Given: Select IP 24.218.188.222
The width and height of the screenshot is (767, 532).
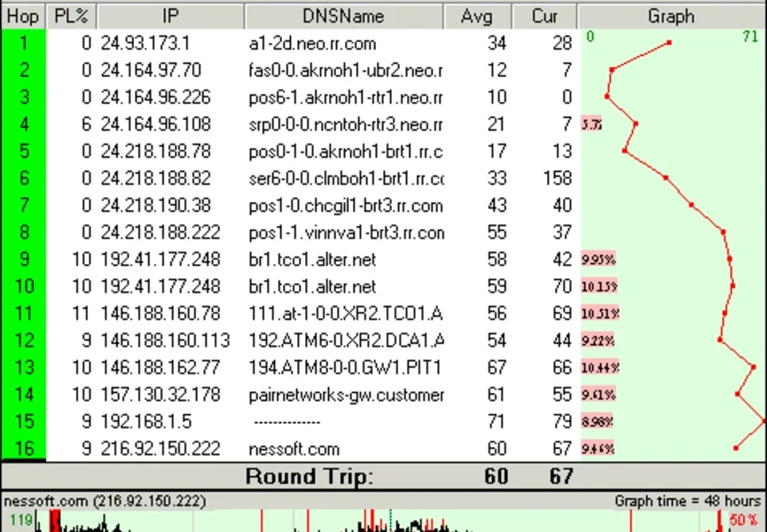Looking at the screenshot, I should [160, 231].
